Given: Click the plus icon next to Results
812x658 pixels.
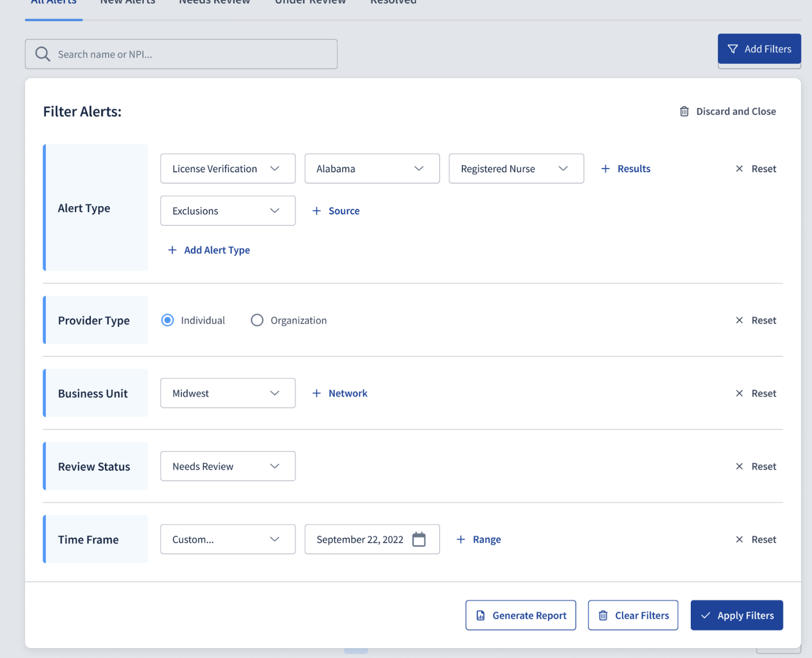Looking at the screenshot, I should point(606,169).
